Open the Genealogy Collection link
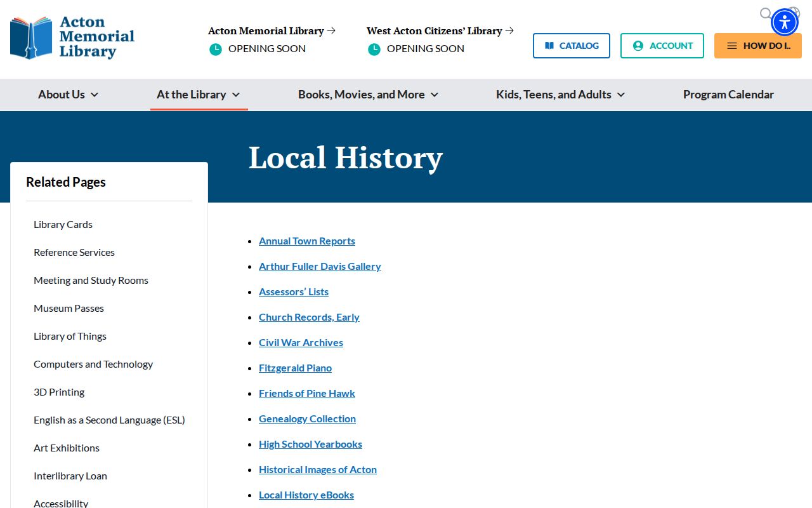This screenshot has height=508, width=812. tap(307, 418)
